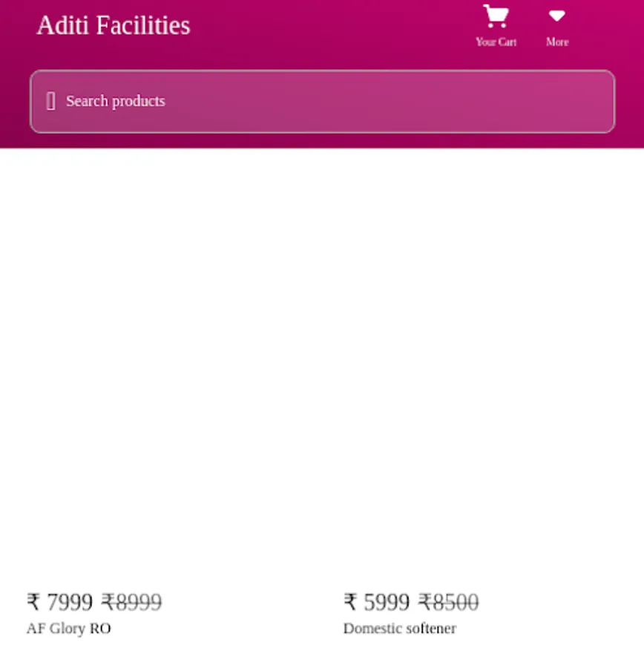Viewport: 644px width, 668px height.
Task: Open the shopping cart icon
Action: 496,16
